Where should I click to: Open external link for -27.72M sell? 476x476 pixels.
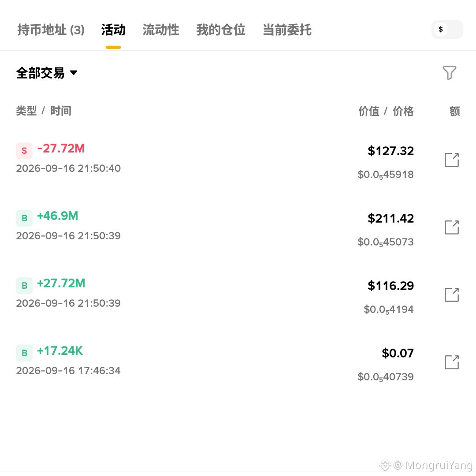(x=452, y=160)
